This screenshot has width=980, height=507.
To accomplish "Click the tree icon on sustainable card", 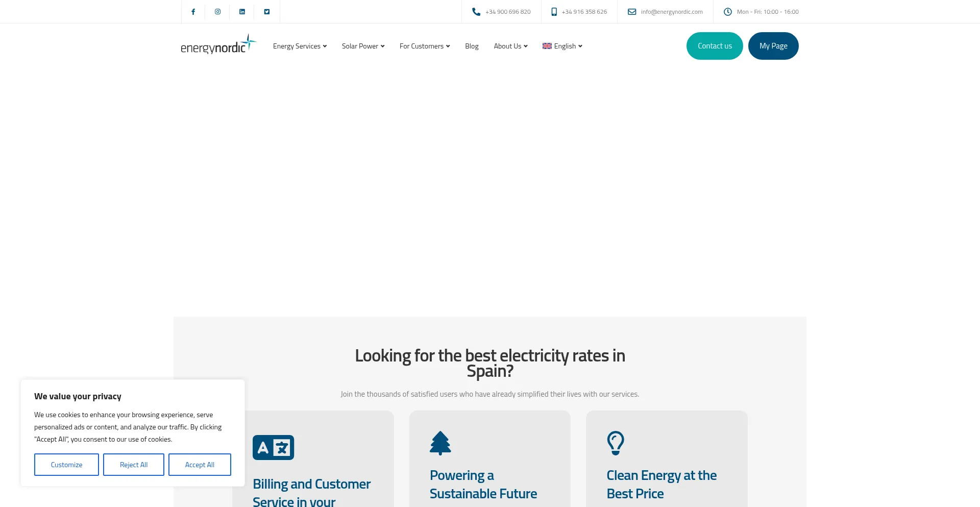I will (x=440, y=443).
